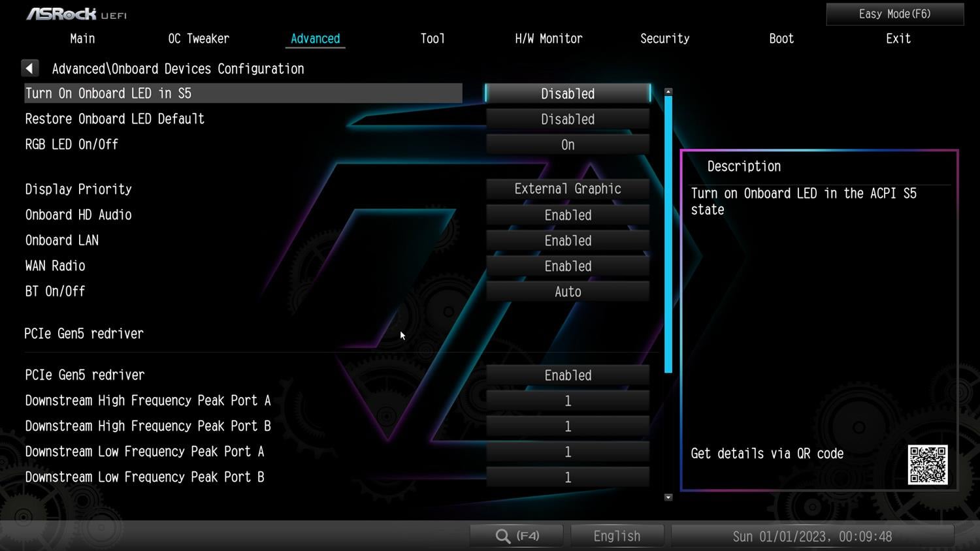Click the date and time display
The image size is (980, 551).
point(812,536)
